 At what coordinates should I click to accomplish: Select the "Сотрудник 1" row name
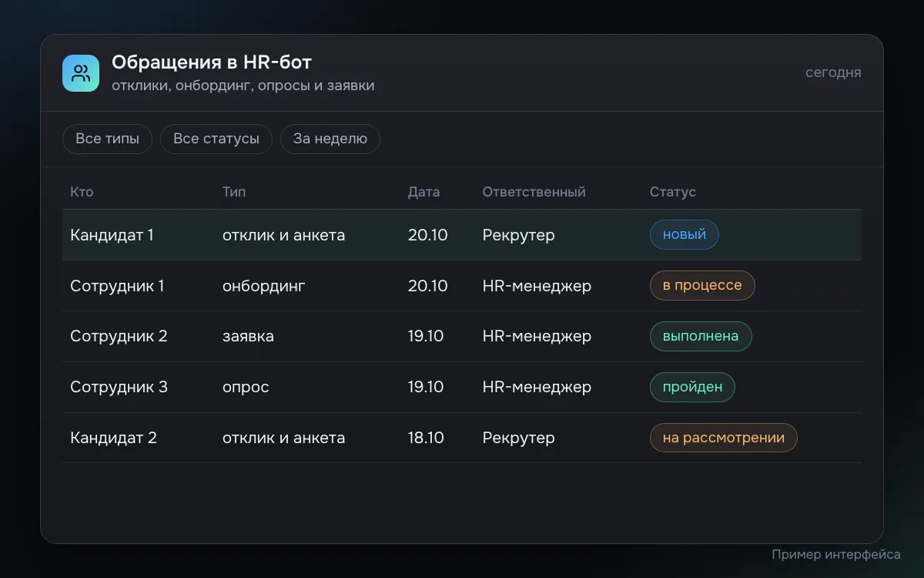coord(117,286)
